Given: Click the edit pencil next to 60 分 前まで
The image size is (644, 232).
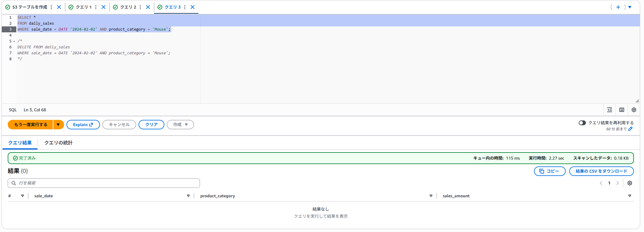Looking at the screenshot, I should pos(630,129).
